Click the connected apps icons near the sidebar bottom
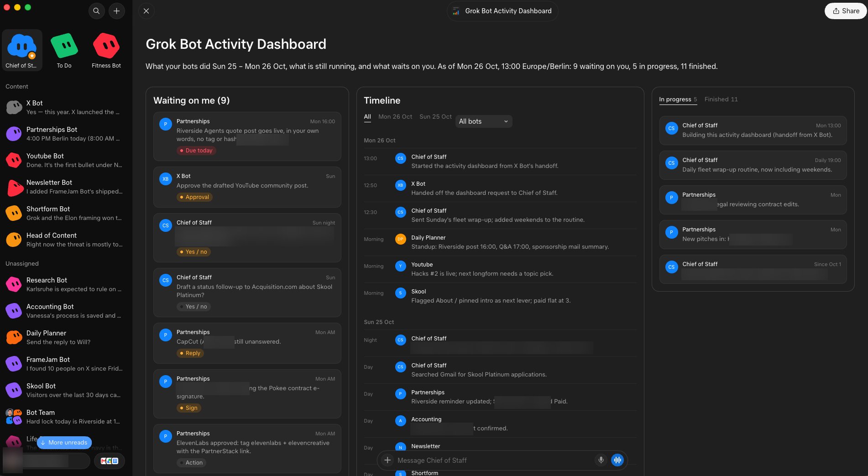 (x=110, y=461)
